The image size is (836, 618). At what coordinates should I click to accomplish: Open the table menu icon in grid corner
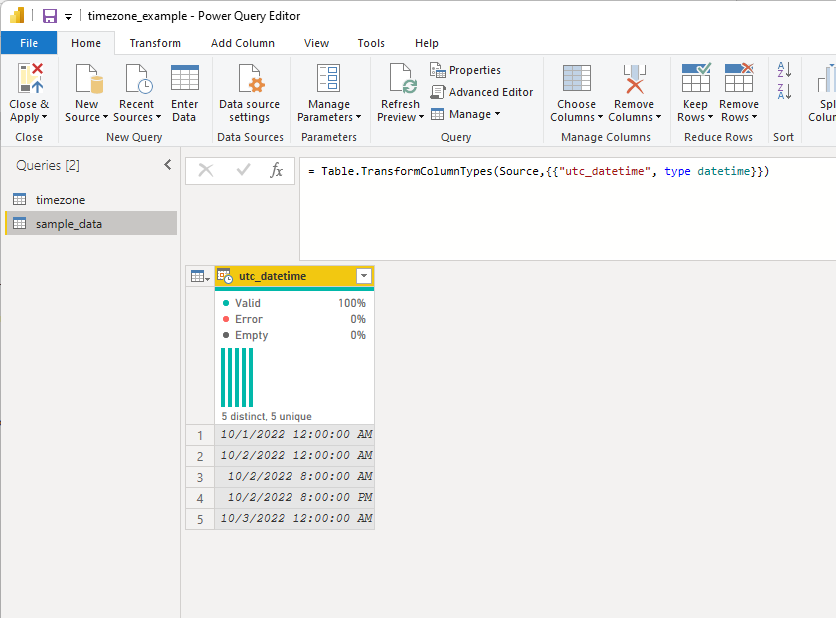point(200,276)
